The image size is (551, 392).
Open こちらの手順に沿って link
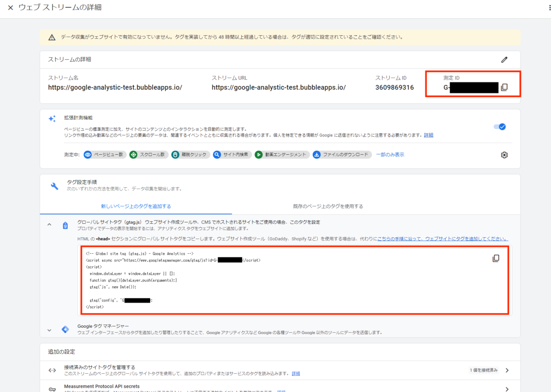(443, 239)
